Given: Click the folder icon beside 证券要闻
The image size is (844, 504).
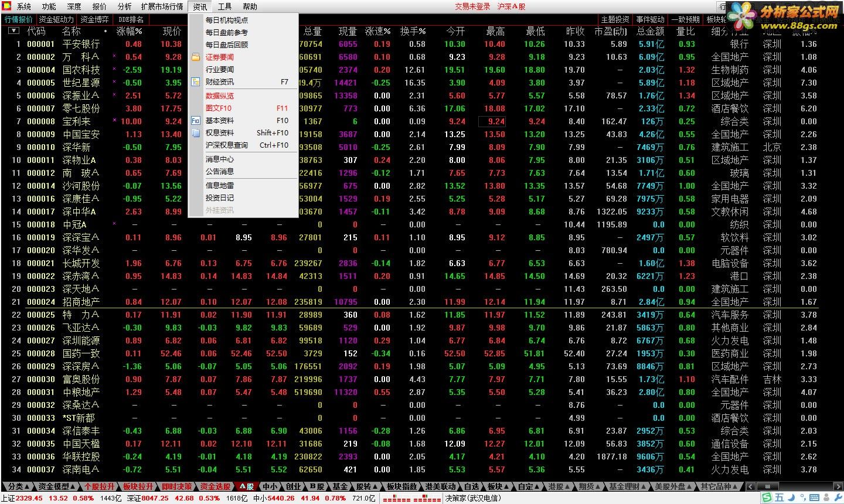Looking at the screenshot, I should point(196,57).
